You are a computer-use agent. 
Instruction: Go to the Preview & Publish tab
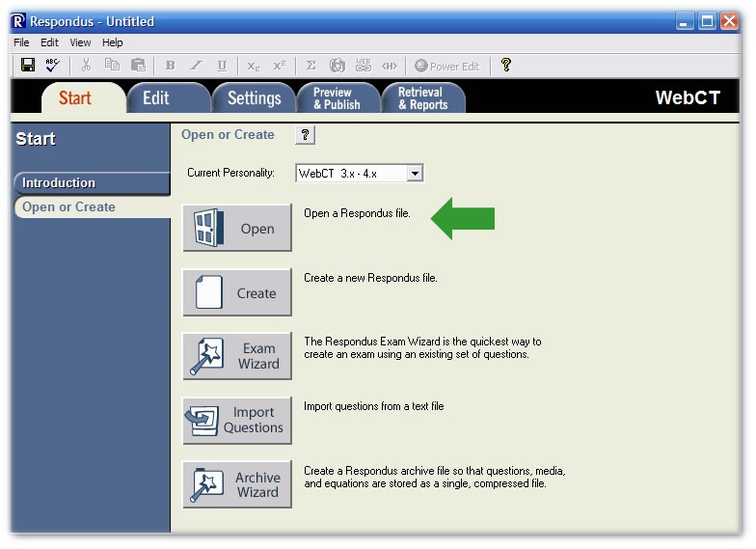click(337, 98)
